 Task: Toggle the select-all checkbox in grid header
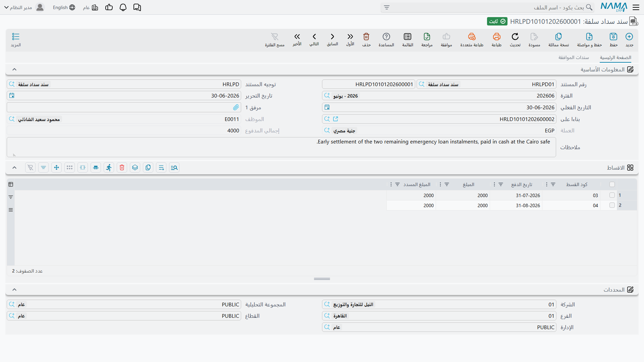pyautogui.click(x=612, y=184)
